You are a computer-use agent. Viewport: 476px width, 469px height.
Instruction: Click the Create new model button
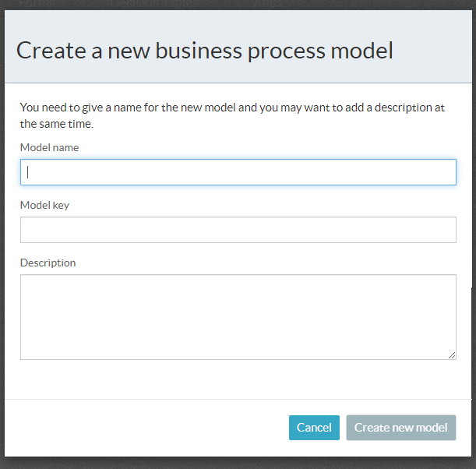400,428
